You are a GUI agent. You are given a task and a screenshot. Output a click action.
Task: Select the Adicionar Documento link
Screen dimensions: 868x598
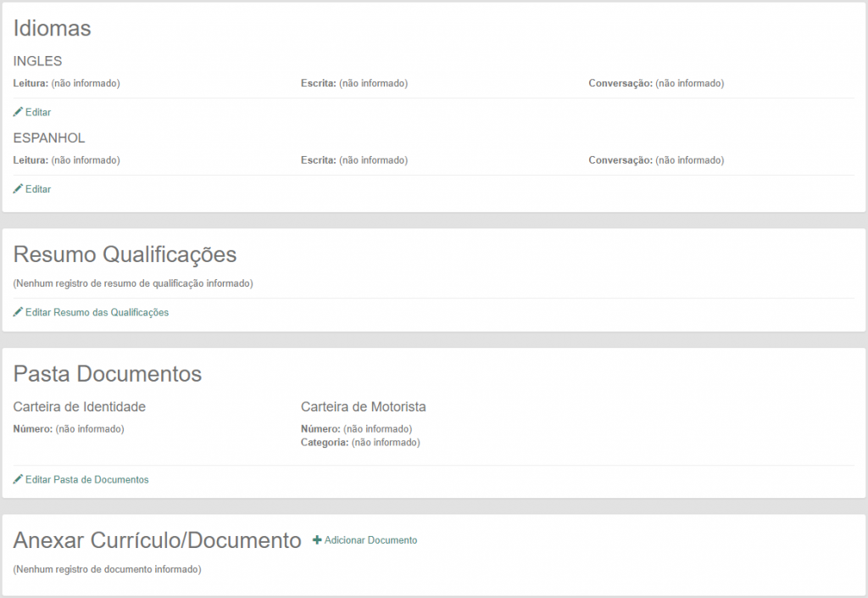point(370,540)
